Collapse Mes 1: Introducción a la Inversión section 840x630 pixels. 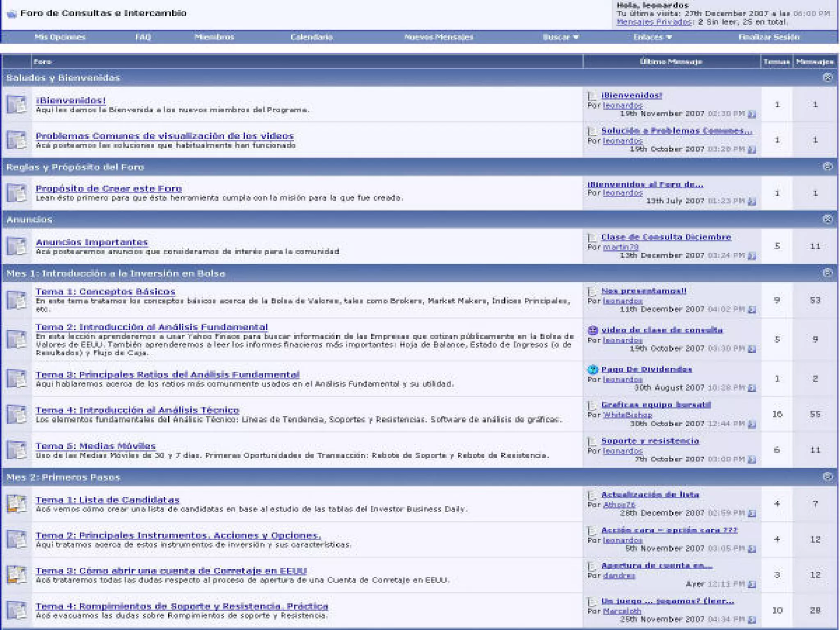click(x=827, y=273)
